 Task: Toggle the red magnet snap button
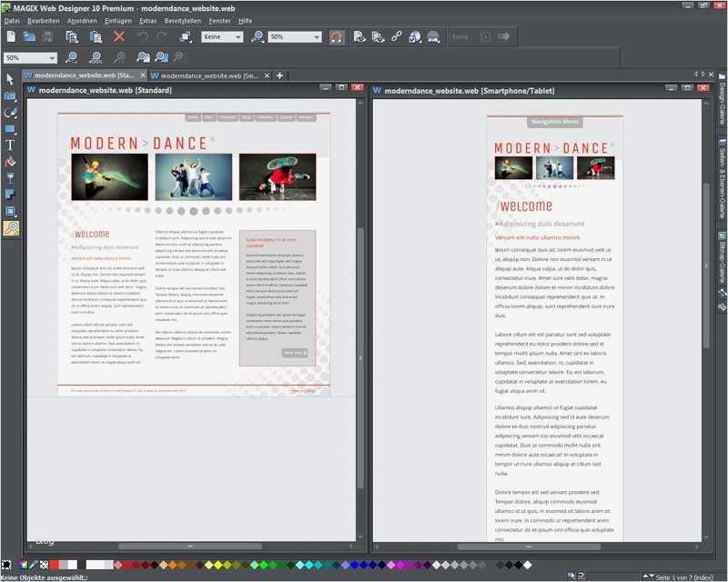point(336,37)
